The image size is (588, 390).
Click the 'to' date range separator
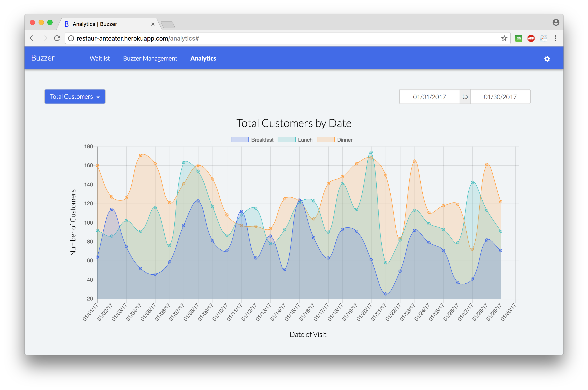465,97
